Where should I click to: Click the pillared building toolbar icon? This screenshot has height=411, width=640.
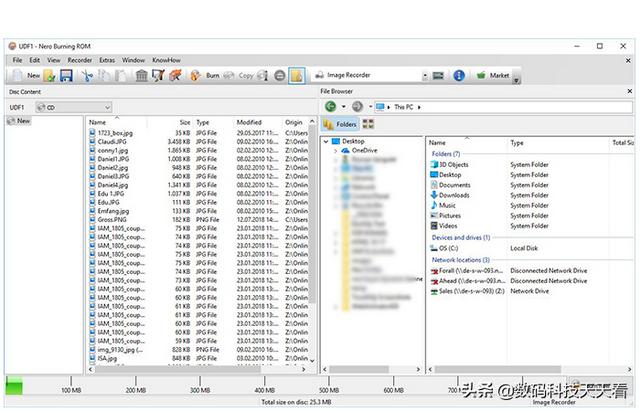[141, 76]
